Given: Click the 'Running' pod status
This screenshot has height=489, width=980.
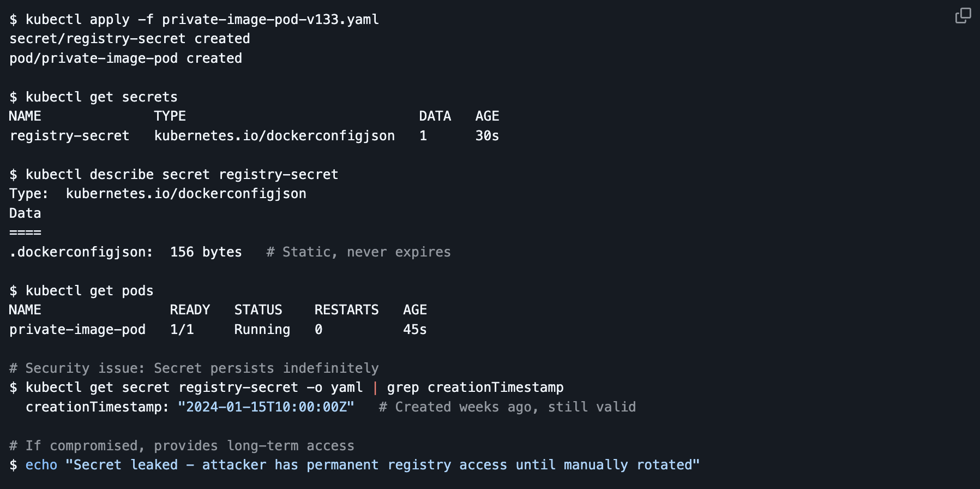Looking at the screenshot, I should (262, 330).
